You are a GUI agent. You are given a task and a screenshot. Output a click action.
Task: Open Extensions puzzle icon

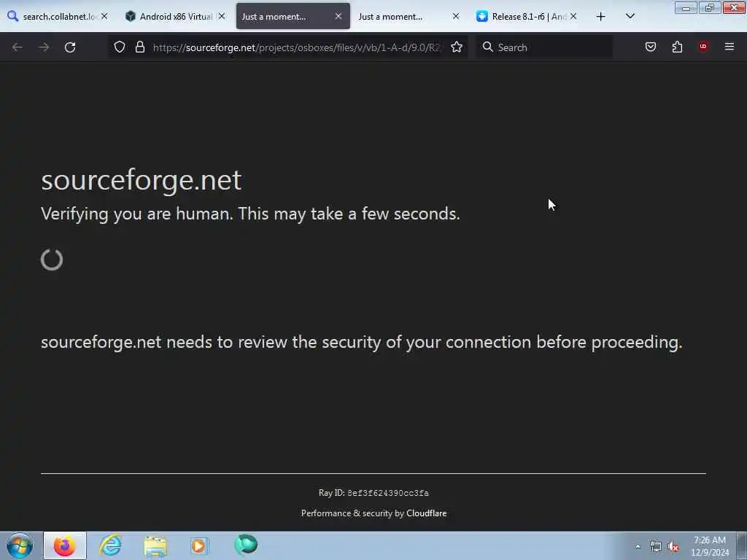pos(677,47)
